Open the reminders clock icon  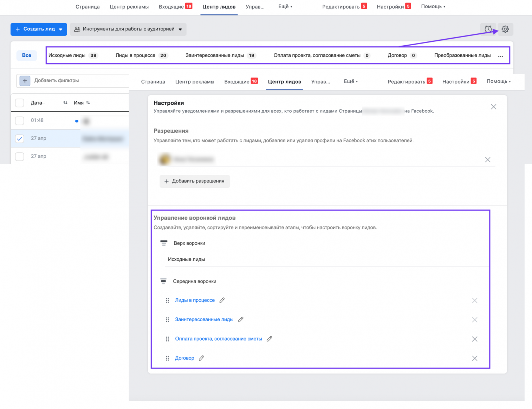pos(488,29)
